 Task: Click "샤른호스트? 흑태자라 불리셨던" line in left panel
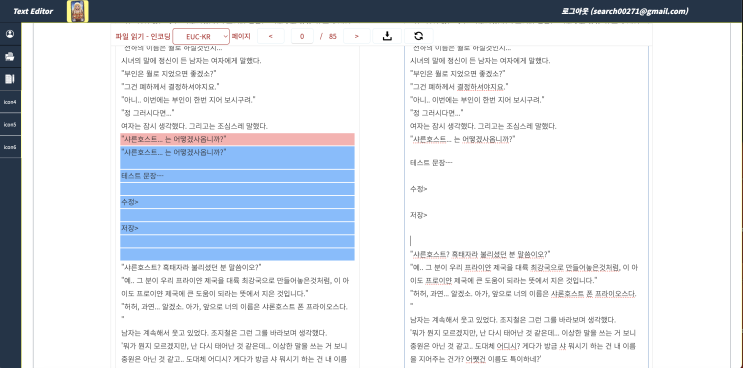pos(191,268)
